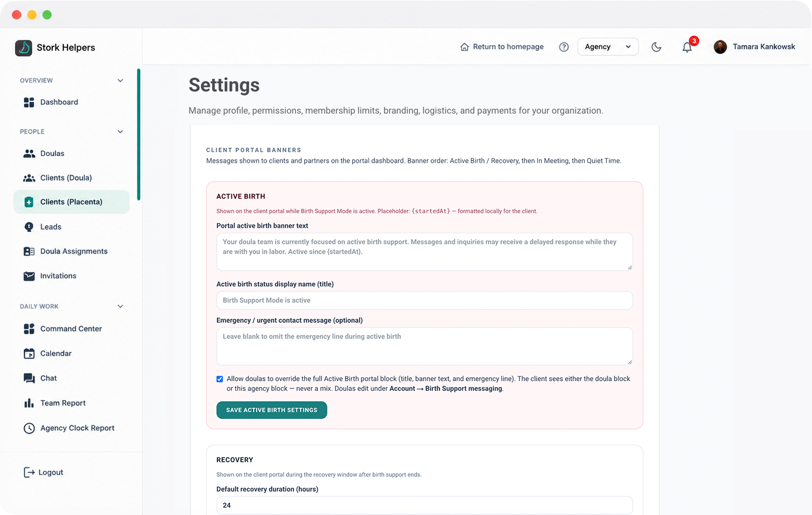
Task: Toggle dark mode moon icon
Action: (656, 47)
